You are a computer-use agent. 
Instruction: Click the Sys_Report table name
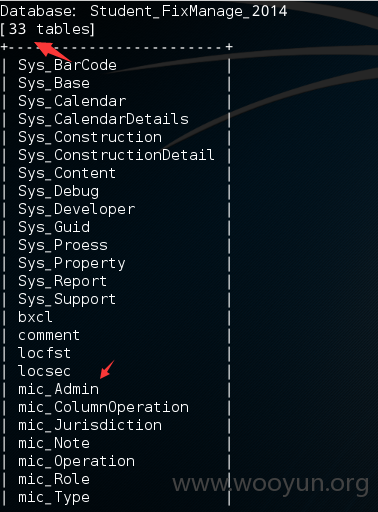click(x=63, y=281)
